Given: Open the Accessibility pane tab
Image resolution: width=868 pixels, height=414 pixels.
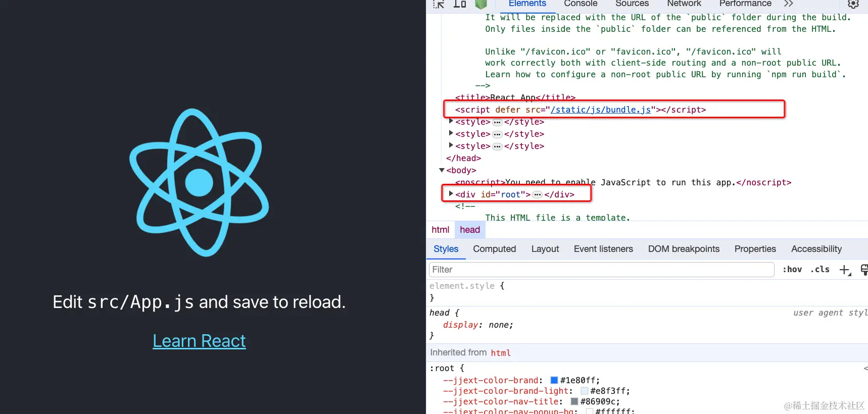Looking at the screenshot, I should 816,249.
